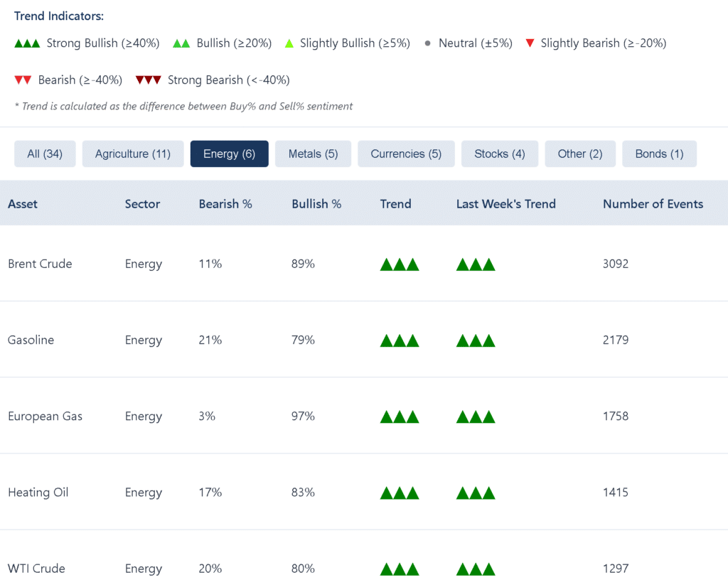The width and height of the screenshot is (728, 580).
Task: Click the Strong Bullish triple-triangle indicator icon
Action: 27,43
